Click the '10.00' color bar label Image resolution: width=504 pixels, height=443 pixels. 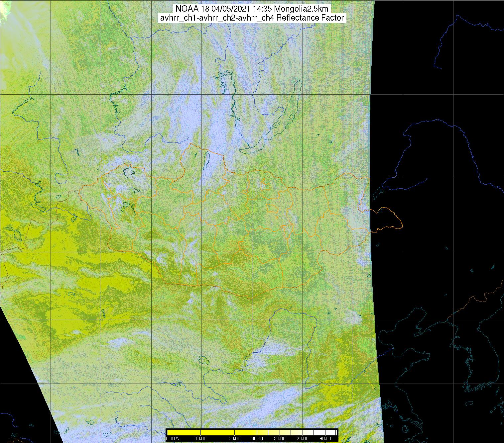(x=201, y=439)
